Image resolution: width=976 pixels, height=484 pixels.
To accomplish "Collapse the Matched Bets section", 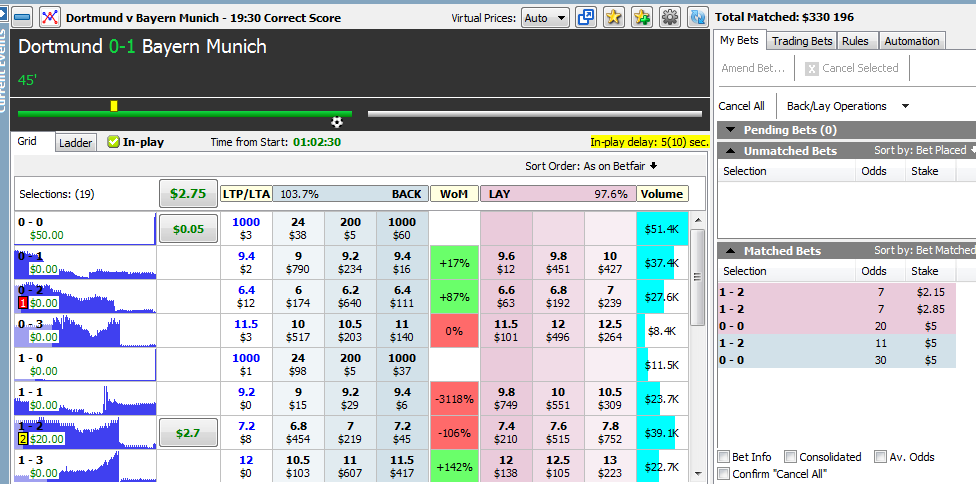I will pos(731,251).
